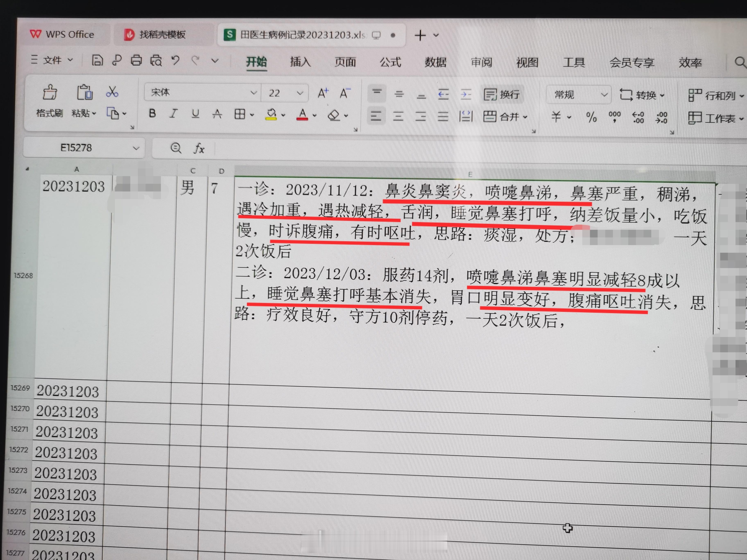Increase font size with the A+ icon

[323, 93]
